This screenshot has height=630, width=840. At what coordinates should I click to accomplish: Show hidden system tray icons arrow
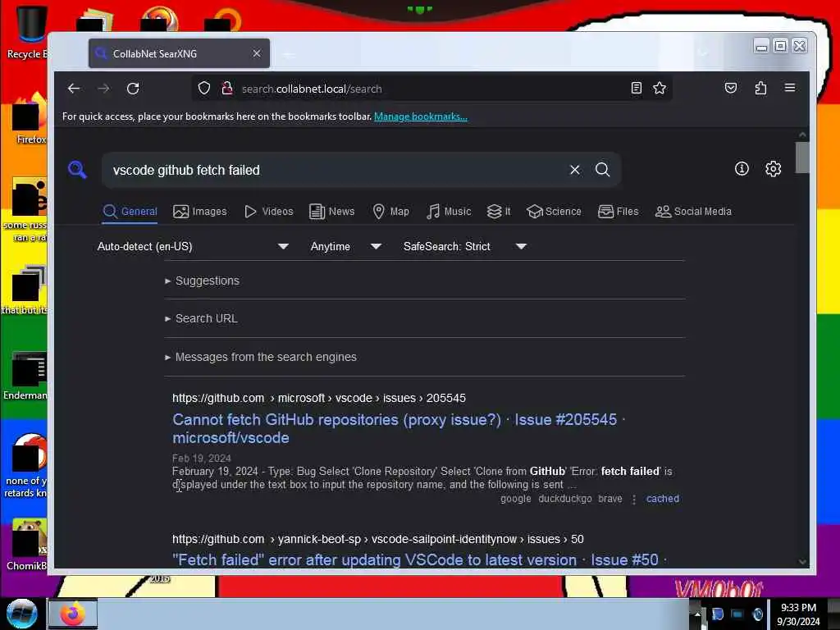[697, 614]
